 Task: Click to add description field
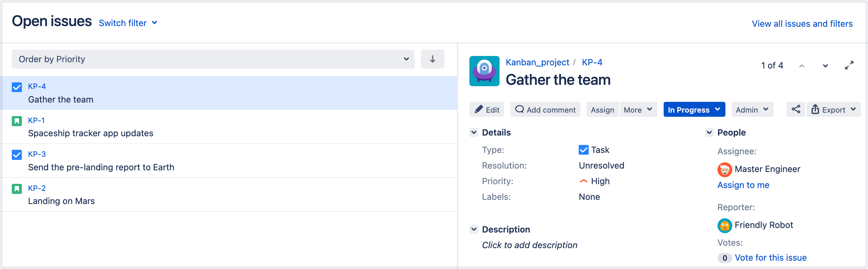(529, 245)
